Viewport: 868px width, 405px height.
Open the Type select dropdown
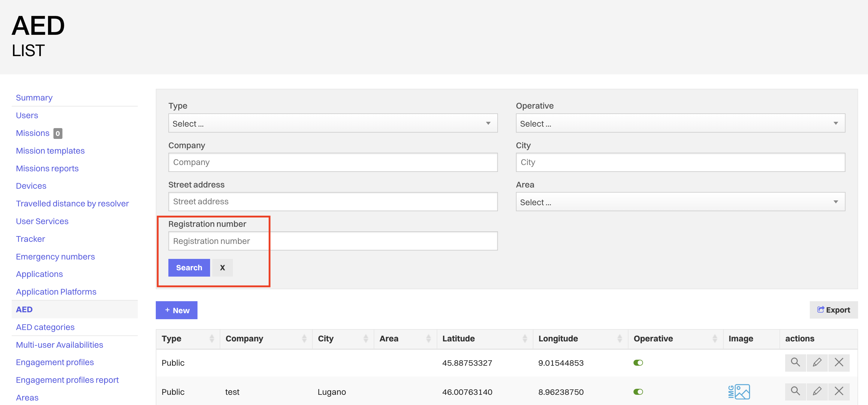333,123
